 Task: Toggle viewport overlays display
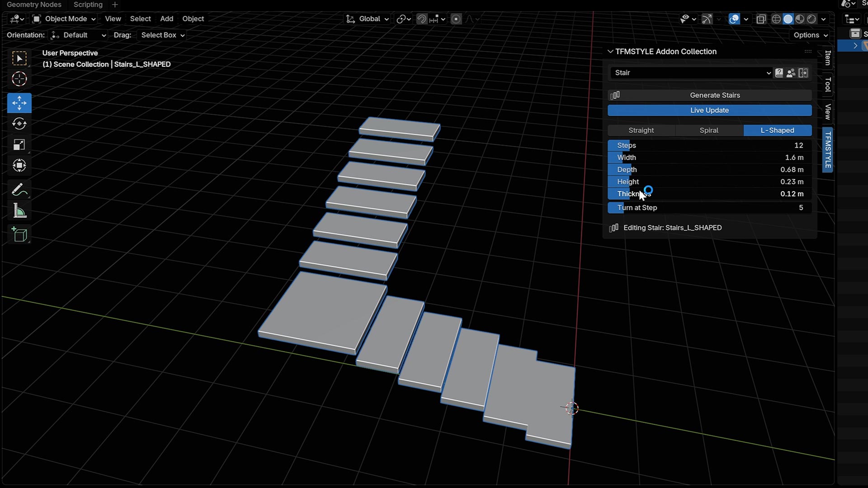(734, 19)
